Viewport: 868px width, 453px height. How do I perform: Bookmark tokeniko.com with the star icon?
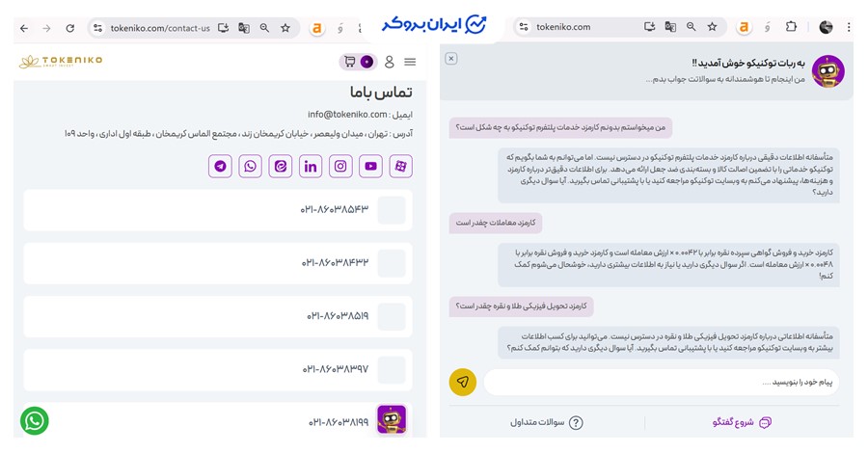click(713, 27)
